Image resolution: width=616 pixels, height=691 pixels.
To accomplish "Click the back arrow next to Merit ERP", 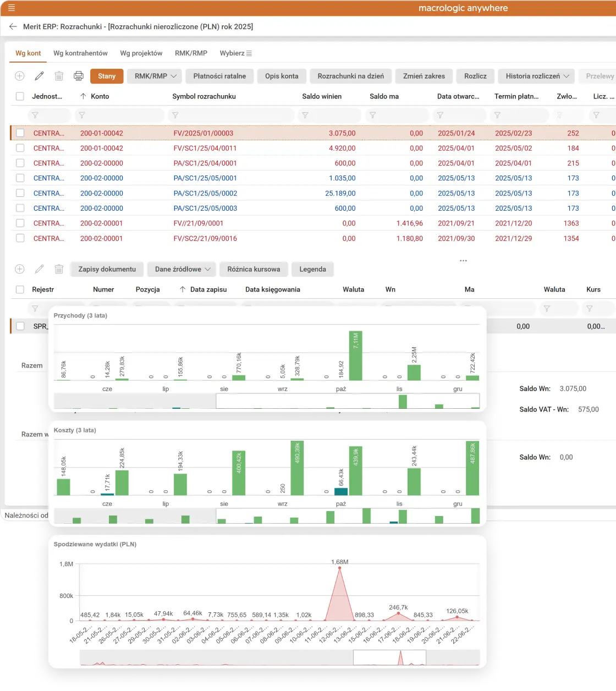I will pyautogui.click(x=13, y=26).
